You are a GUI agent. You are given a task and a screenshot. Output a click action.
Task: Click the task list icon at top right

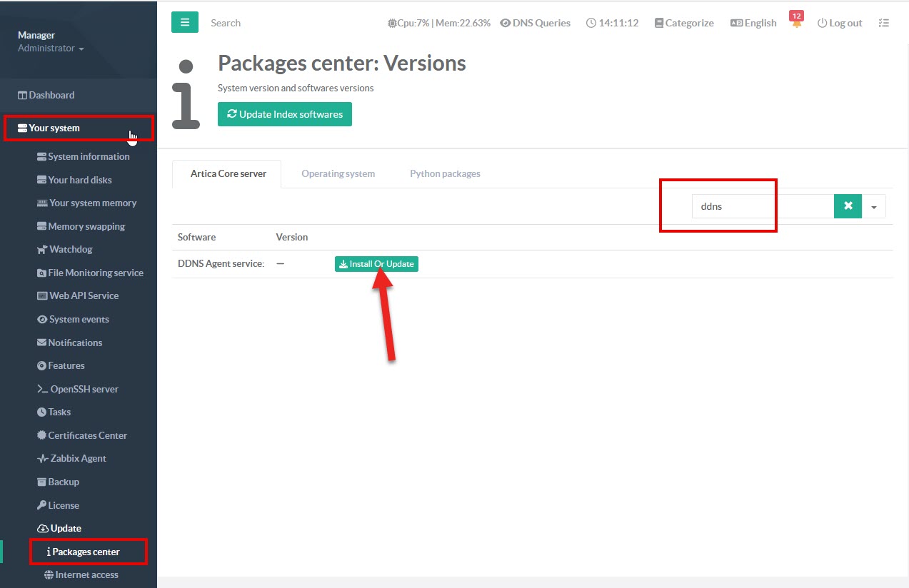coord(884,23)
